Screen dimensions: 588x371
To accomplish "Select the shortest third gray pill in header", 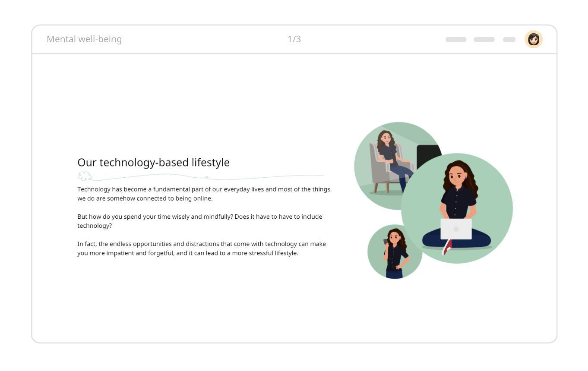I will point(509,40).
